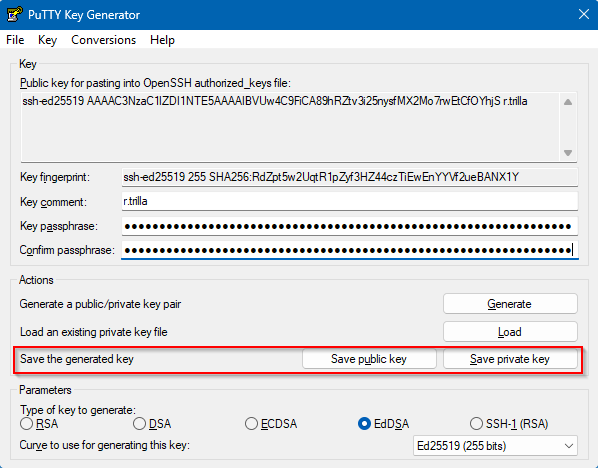Viewport: 598px width, 468px height.
Task: Click the 'Confirm passphrase:' label
Action: point(67,250)
